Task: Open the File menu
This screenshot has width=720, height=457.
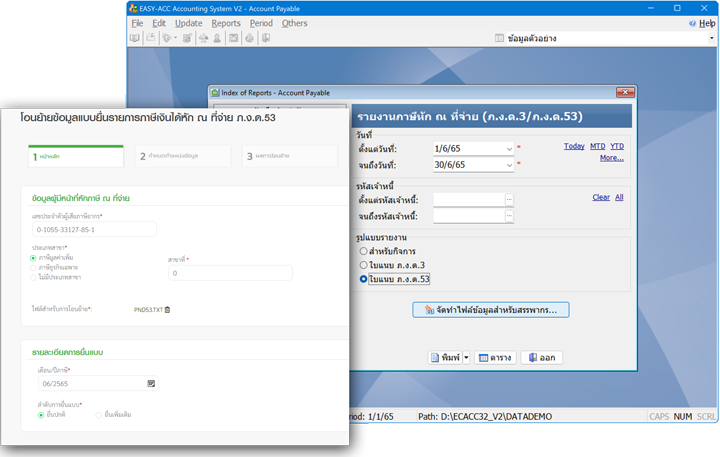Action: (137, 23)
